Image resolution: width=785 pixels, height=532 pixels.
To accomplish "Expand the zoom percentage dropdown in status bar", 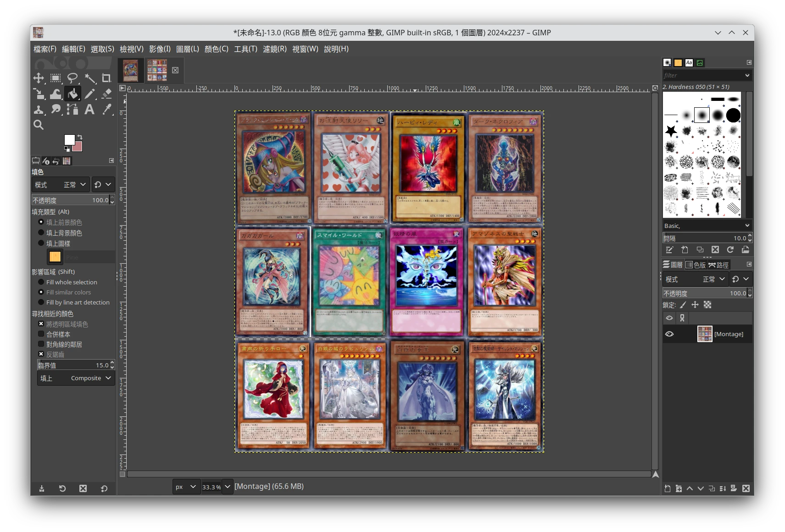I will pos(228,487).
